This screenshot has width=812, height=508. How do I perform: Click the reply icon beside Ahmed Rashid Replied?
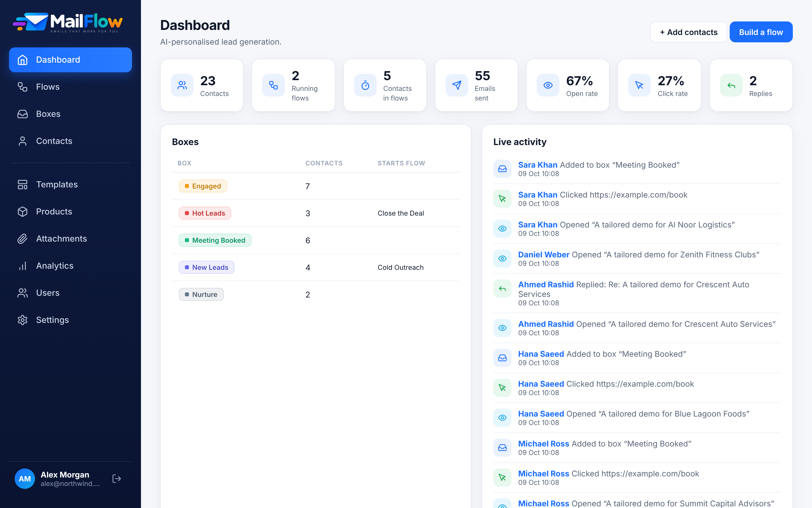click(502, 289)
